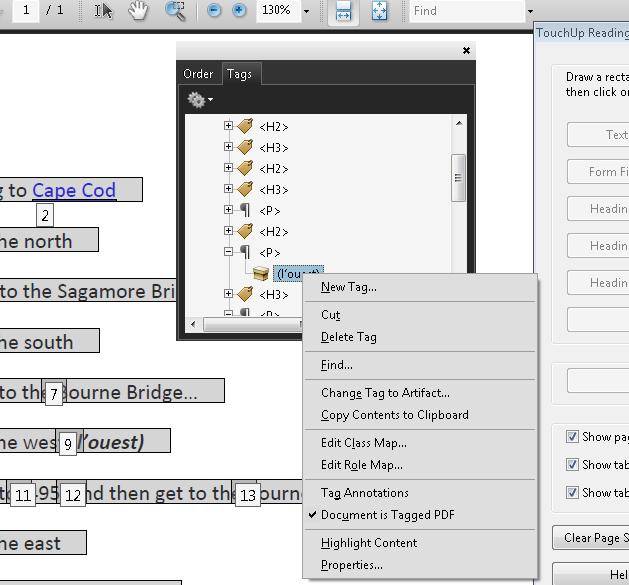Click into the Find search field
629x585 pixels.
click(x=465, y=11)
